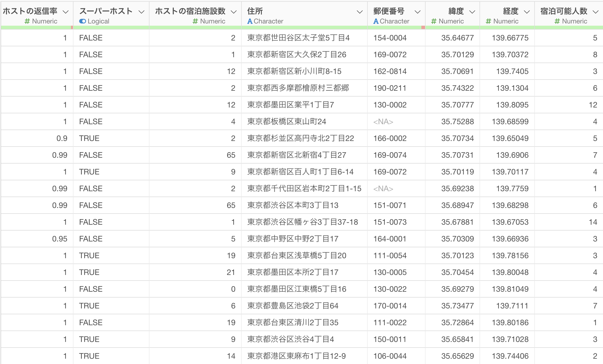Click the Numeric hash icon under ホストの宿泊施設数

coord(195,21)
